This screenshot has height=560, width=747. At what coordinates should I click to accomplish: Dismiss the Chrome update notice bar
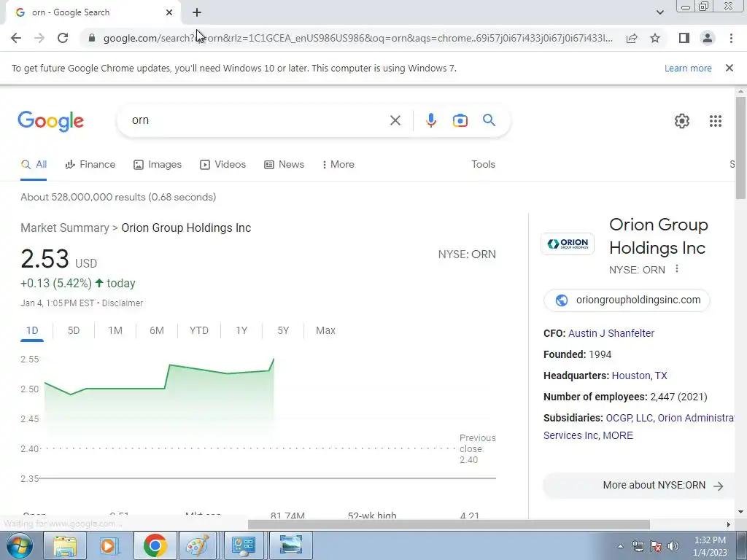(729, 68)
